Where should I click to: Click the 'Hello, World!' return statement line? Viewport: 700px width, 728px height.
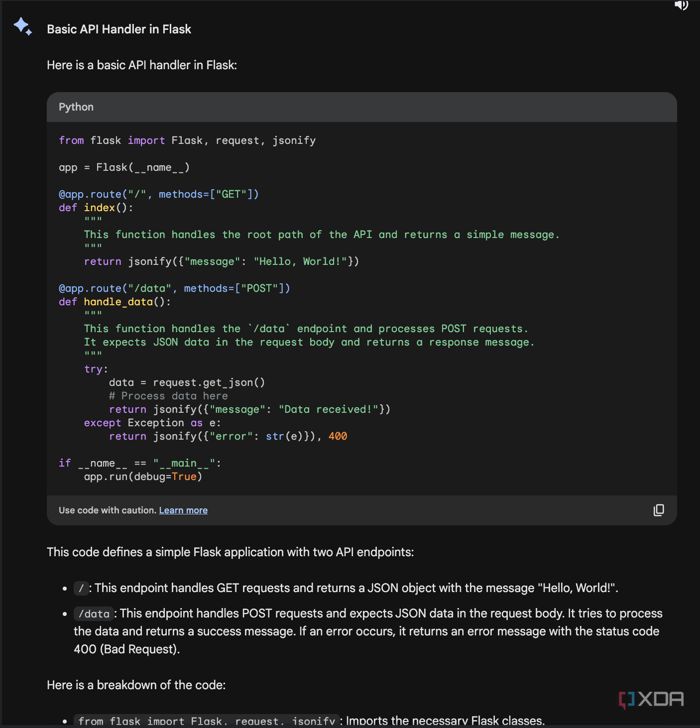click(222, 261)
